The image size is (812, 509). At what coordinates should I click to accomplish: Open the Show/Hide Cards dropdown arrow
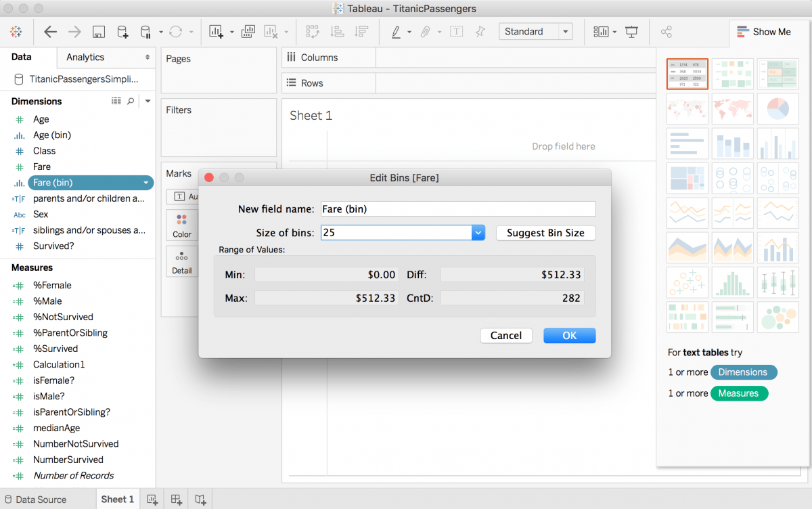pyautogui.click(x=614, y=32)
